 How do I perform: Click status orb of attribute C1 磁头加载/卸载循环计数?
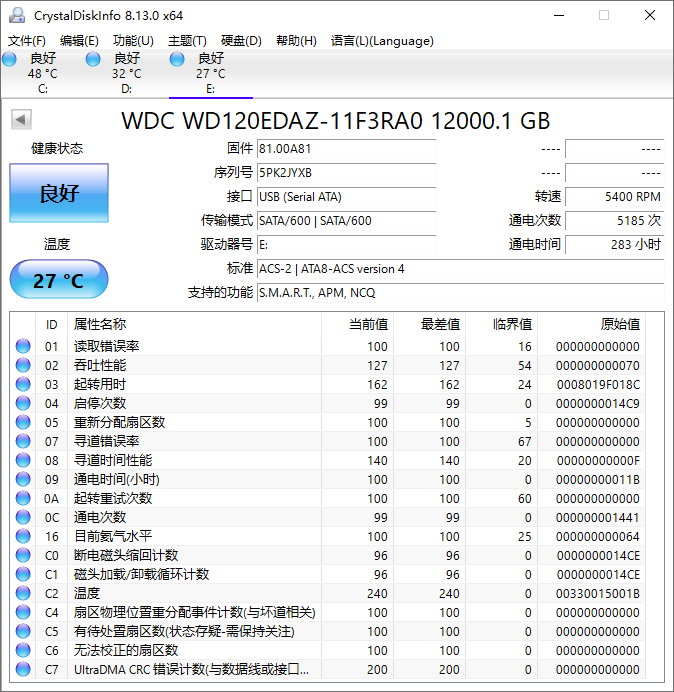pos(23,574)
